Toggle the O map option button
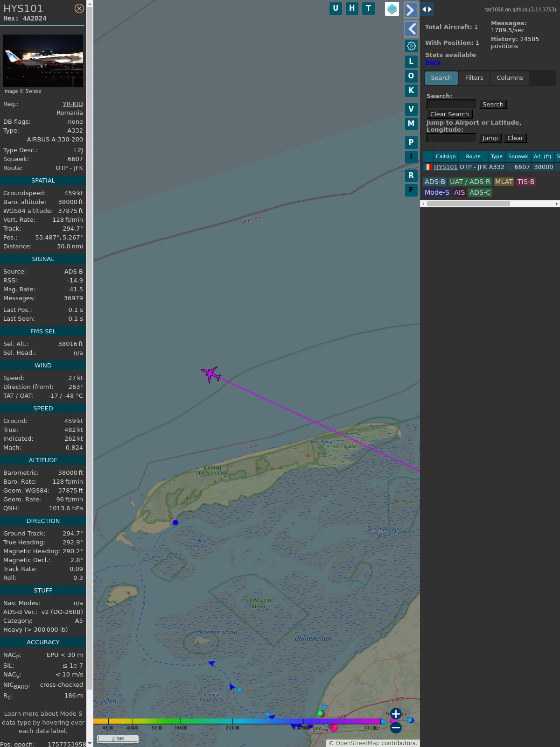Image resolution: width=560 pixels, height=747 pixels. [411, 76]
